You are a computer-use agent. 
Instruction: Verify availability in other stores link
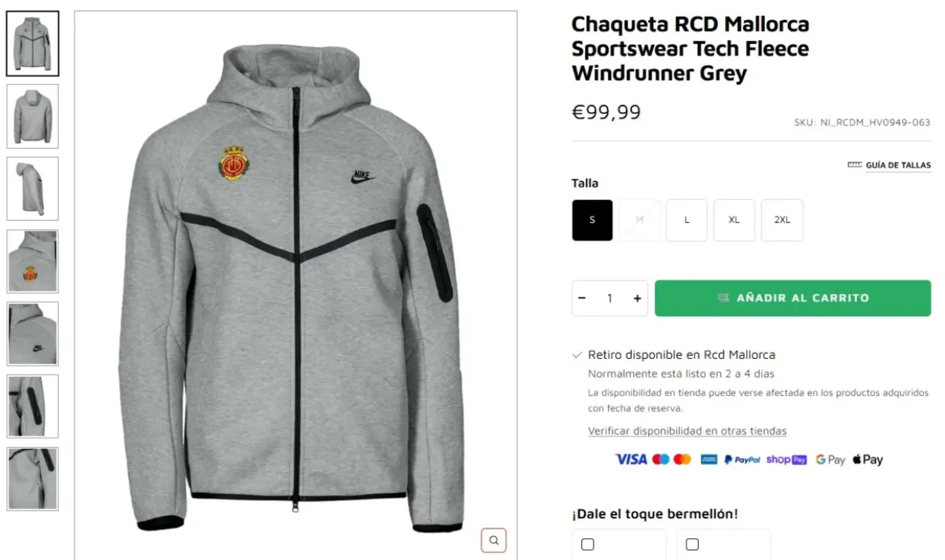coord(687,431)
